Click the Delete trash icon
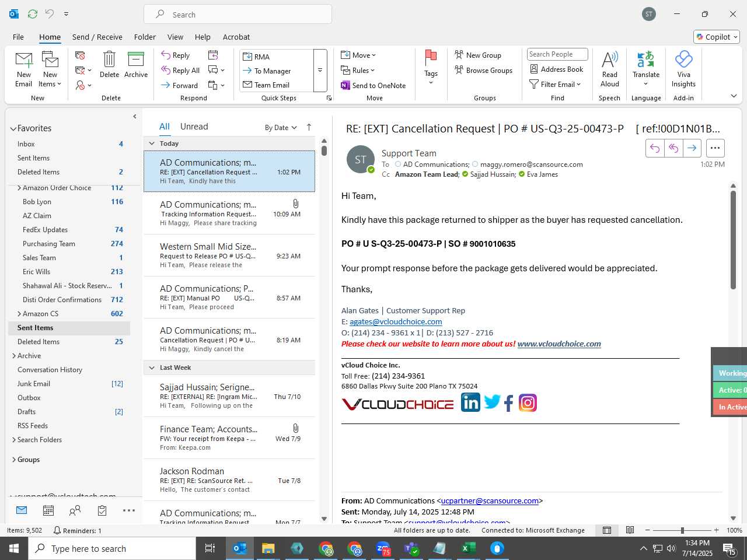The width and height of the screenshot is (747, 560). (109, 64)
